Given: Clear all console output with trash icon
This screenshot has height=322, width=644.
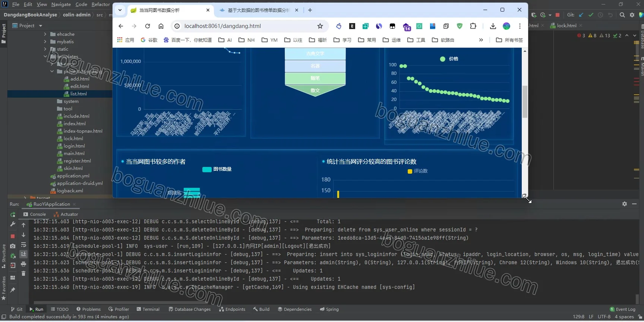Looking at the screenshot, I should (x=23, y=274).
